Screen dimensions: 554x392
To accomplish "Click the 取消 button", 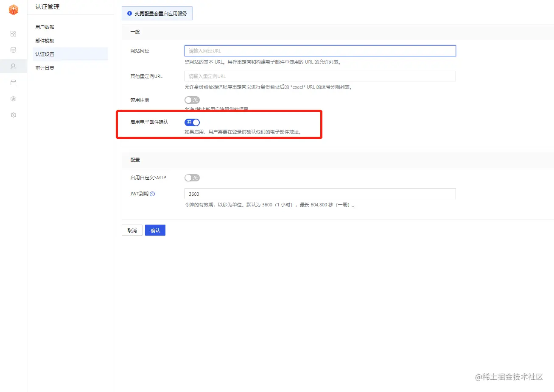I will [x=132, y=231].
